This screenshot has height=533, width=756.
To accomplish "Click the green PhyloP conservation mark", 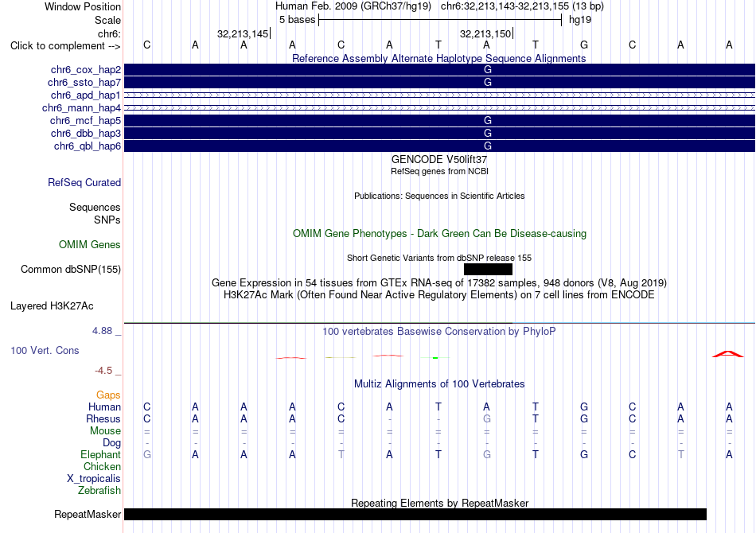I will (435, 357).
